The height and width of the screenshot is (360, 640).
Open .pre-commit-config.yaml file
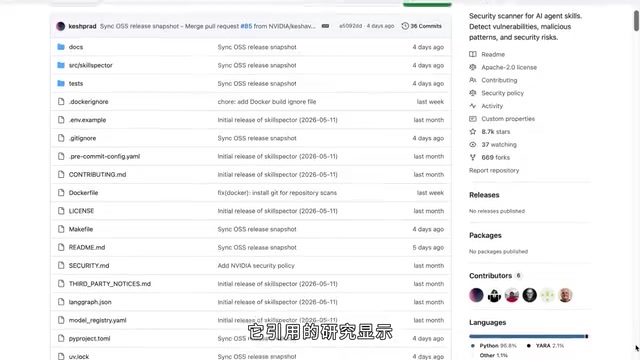(x=104, y=156)
